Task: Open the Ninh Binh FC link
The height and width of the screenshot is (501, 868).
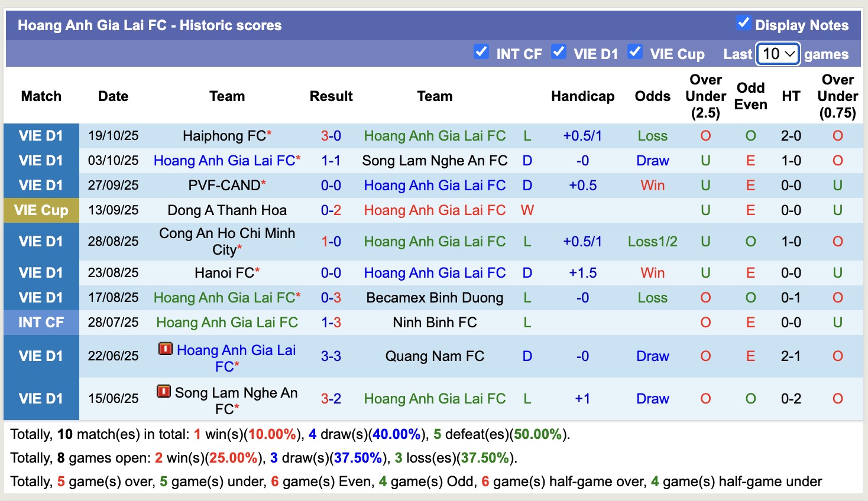Action: click(435, 322)
